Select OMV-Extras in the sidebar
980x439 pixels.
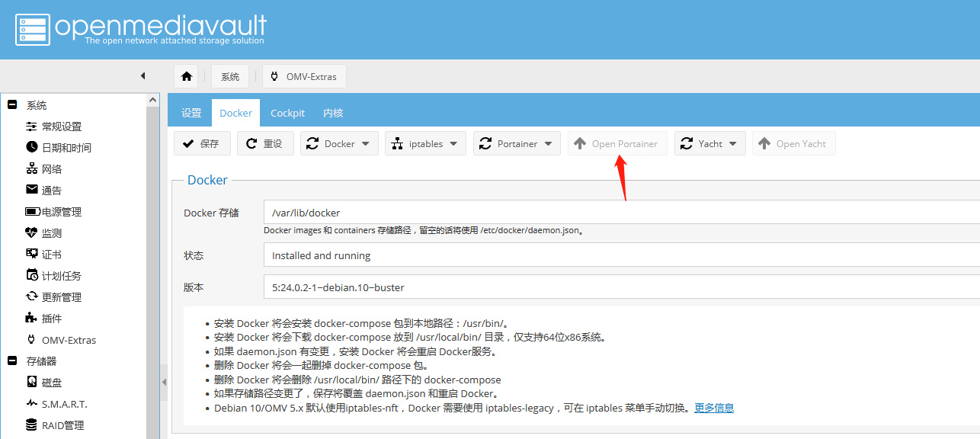click(x=69, y=340)
